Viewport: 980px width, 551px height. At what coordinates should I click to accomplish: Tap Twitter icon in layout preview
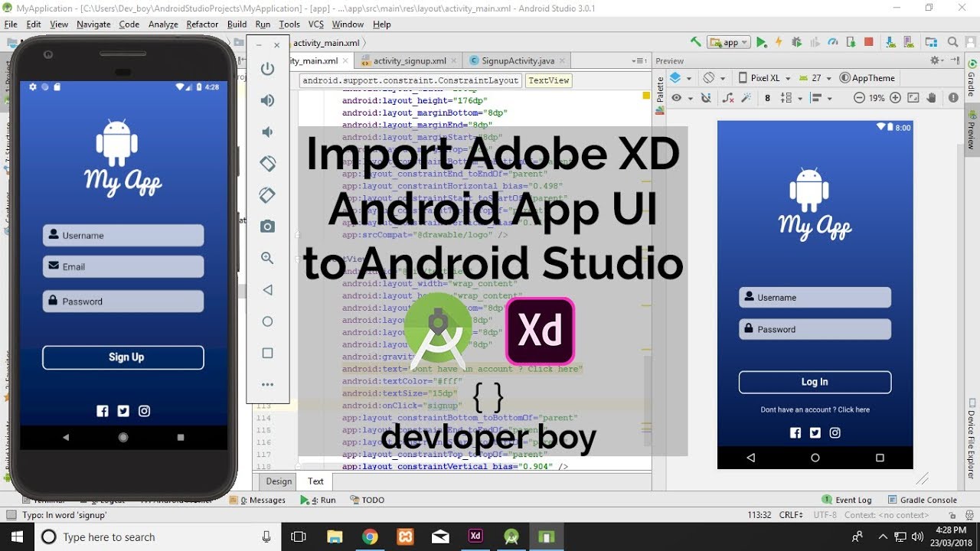click(x=815, y=432)
